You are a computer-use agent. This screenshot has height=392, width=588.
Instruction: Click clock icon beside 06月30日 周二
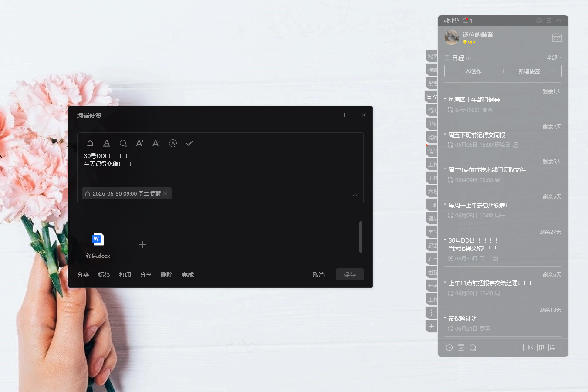click(x=450, y=258)
